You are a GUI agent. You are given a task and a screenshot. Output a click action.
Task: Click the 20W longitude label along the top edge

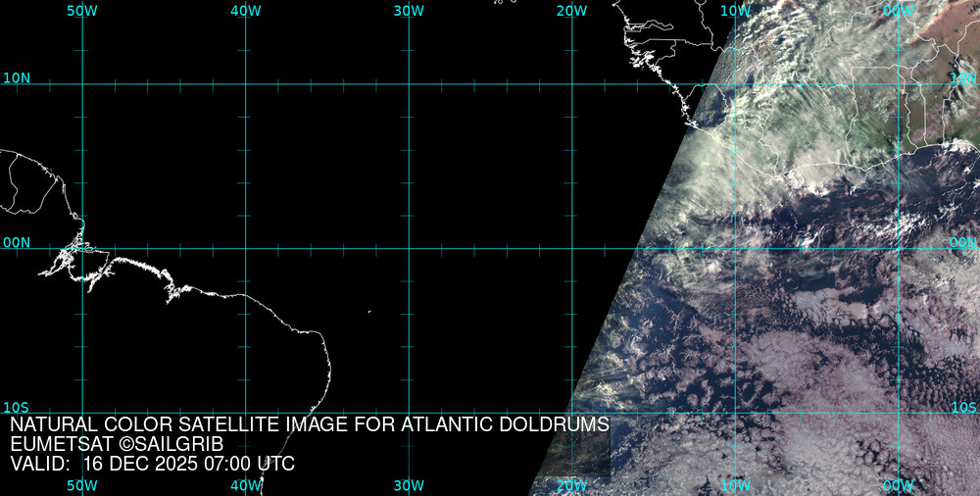tap(571, 11)
